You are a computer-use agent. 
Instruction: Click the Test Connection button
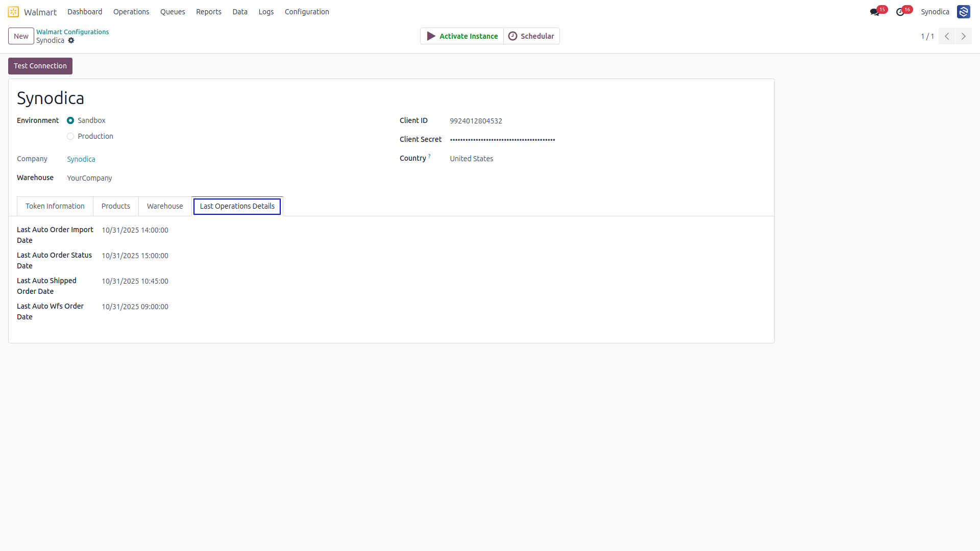[40, 66]
